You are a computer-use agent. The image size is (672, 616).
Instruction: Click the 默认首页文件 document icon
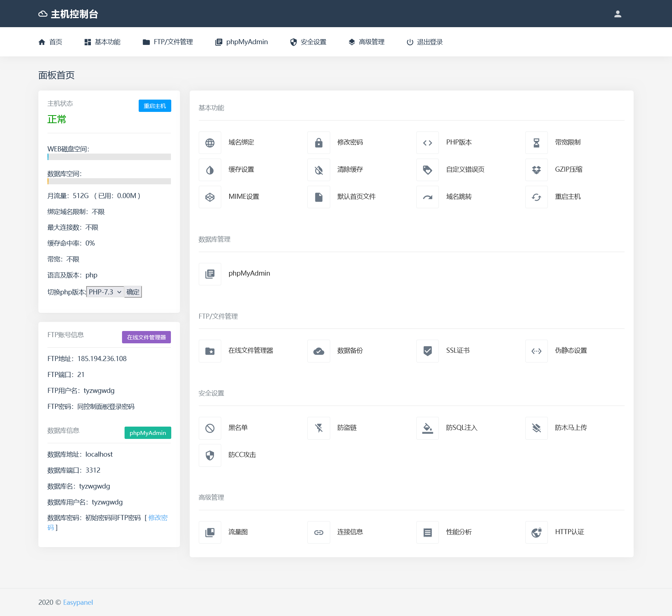[319, 197]
